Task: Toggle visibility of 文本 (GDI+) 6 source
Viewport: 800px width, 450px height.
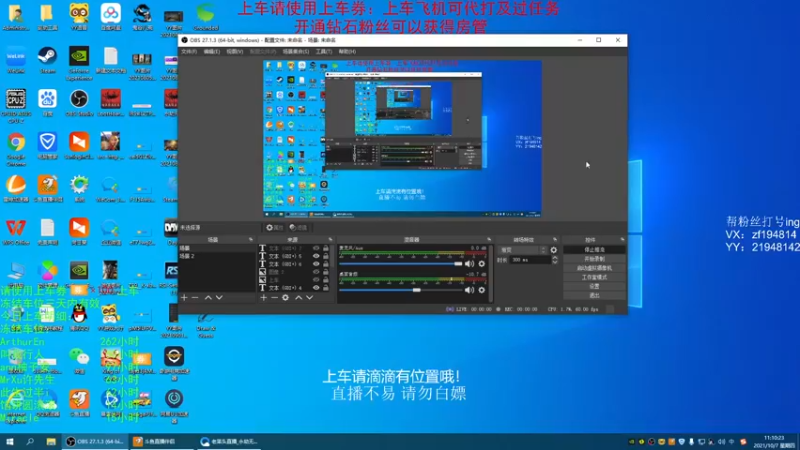Action: tap(316, 264)
